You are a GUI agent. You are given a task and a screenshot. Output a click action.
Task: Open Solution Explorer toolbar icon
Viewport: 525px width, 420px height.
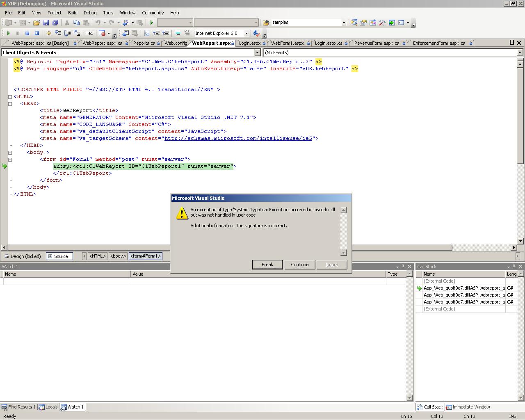pos(354,23)
